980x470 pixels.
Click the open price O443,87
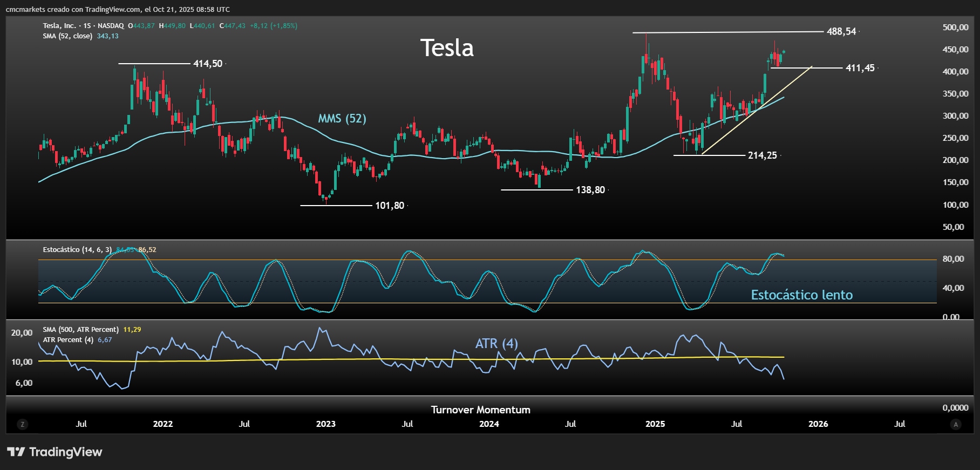[x=141, y=26]
